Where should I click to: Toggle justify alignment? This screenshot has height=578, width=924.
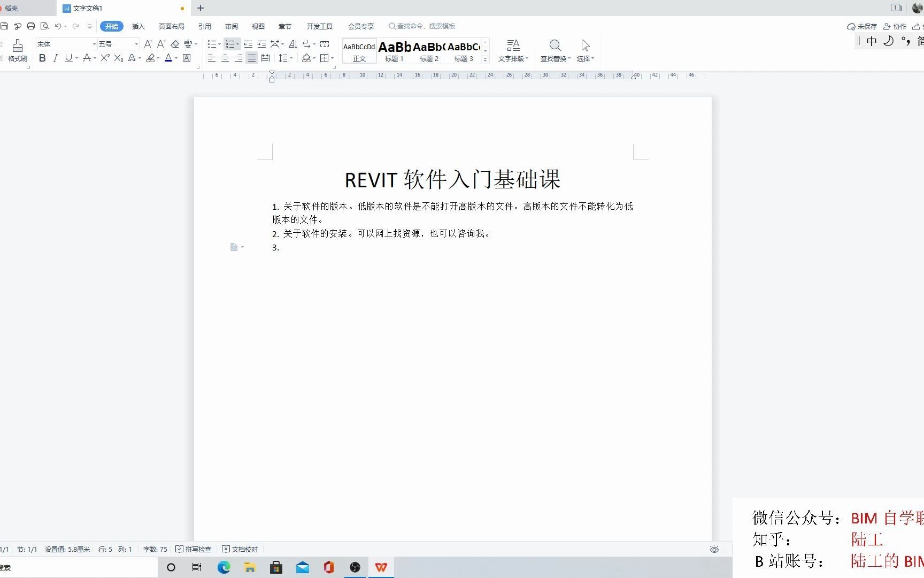tap(252, 58)
